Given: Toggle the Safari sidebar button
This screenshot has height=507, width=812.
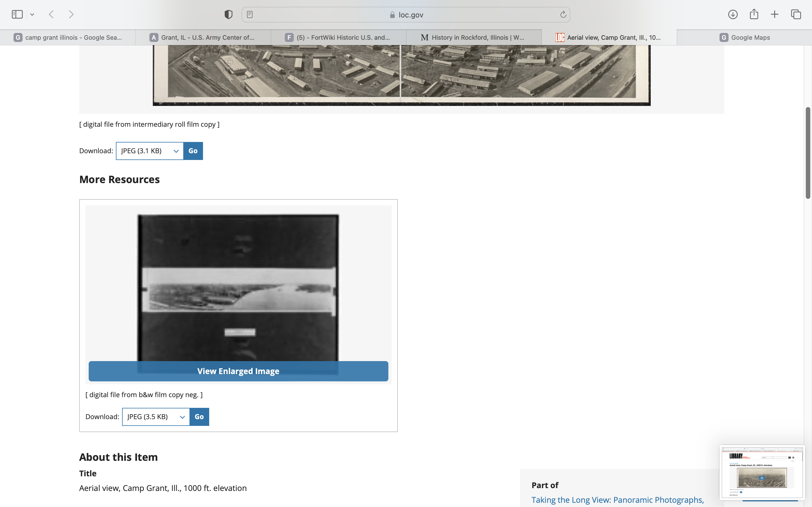Looking at the screenshot, I should [x=17, y=14].
